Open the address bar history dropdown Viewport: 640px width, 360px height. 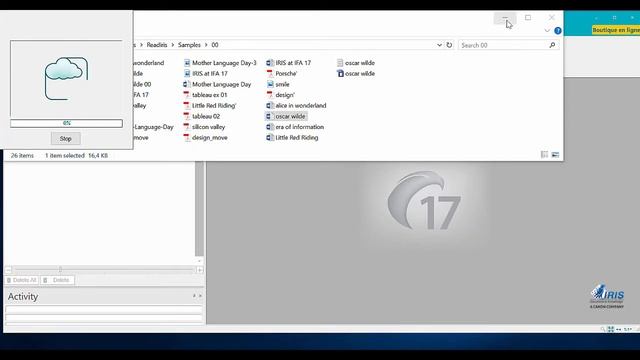(439, 45)
